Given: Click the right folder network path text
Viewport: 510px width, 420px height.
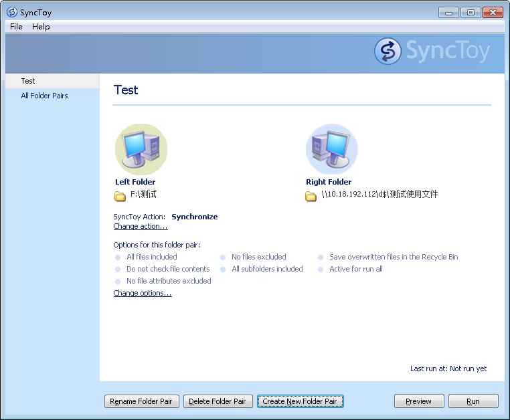Looking at the screenshot, I should click(379, 195).
